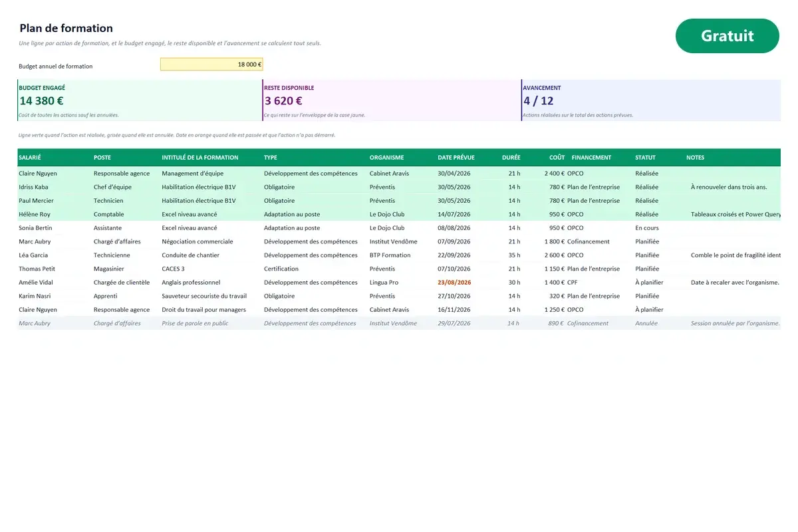Click the date 14/07/2026
This screenshot has height=532, width=798.
click(x=454, y=214)
